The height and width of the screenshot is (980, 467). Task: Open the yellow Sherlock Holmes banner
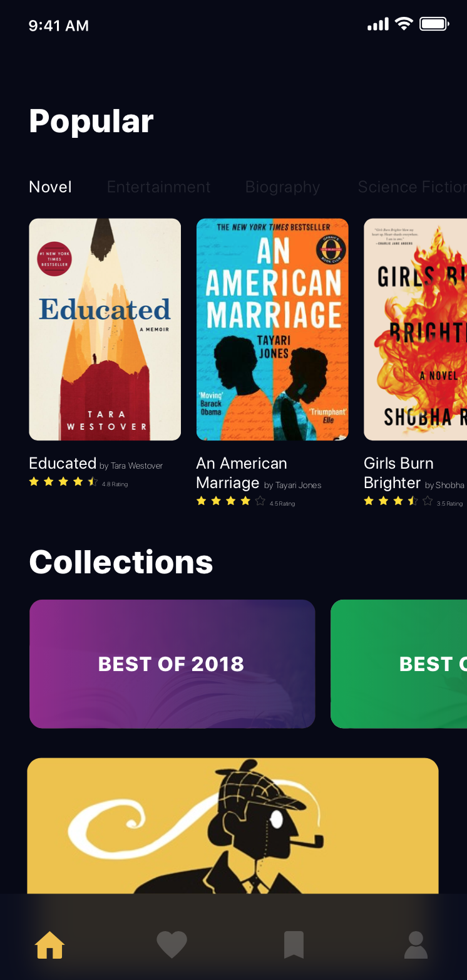pyautogui.click(x=233, y=826)
